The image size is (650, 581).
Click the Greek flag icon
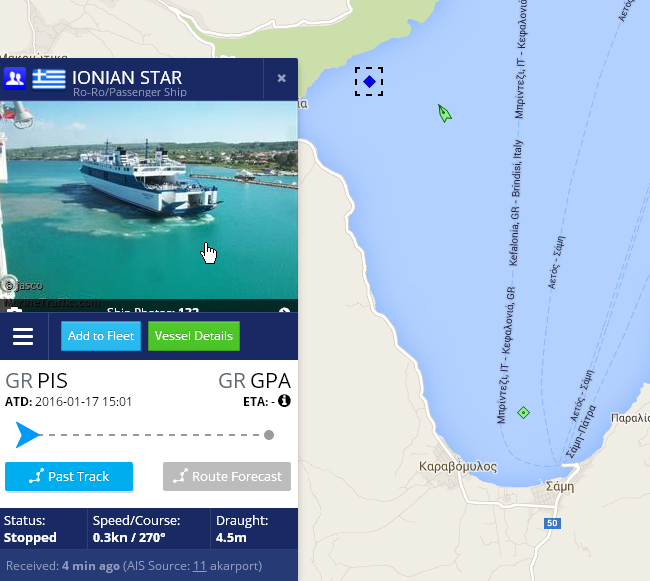click(x=49, y=78)
